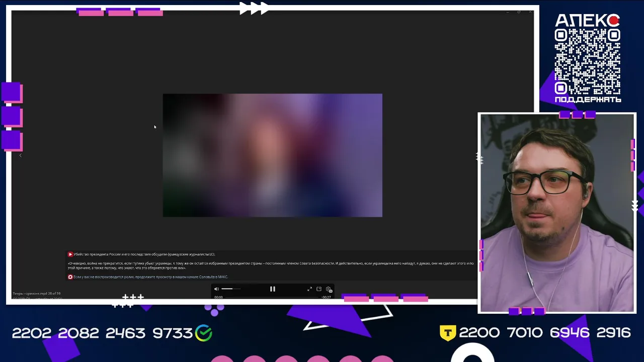The height and width of the screenshot is (362, 644).
Task: Seek on the video progress bar
Action: coord(272,297)
